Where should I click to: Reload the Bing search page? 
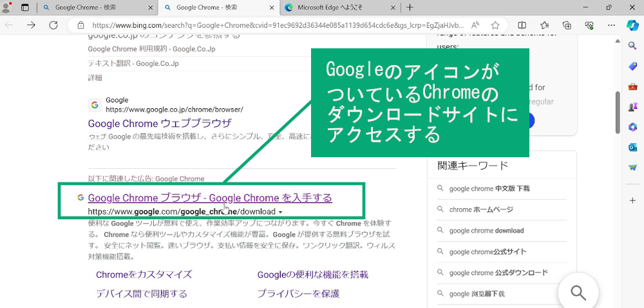click(x=53, y=25)
